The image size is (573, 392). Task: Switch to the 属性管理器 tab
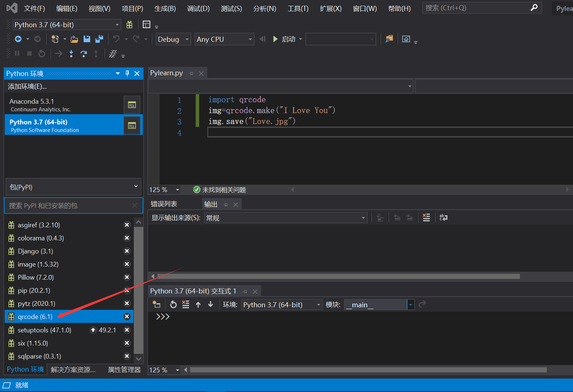pyautogui.click(x=124, y=369)
